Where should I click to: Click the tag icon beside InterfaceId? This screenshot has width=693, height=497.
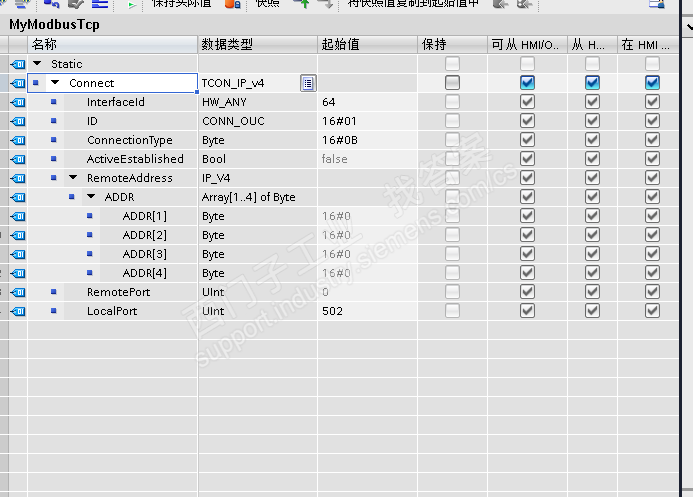click(x=18, y=102)
